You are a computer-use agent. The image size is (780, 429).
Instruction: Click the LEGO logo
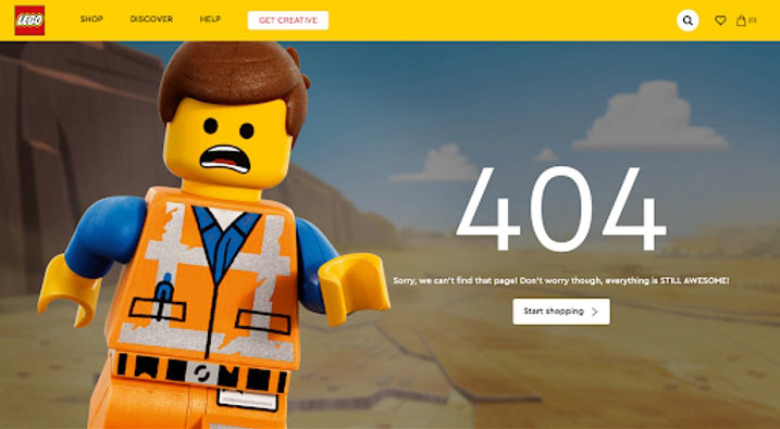[29, 20]
